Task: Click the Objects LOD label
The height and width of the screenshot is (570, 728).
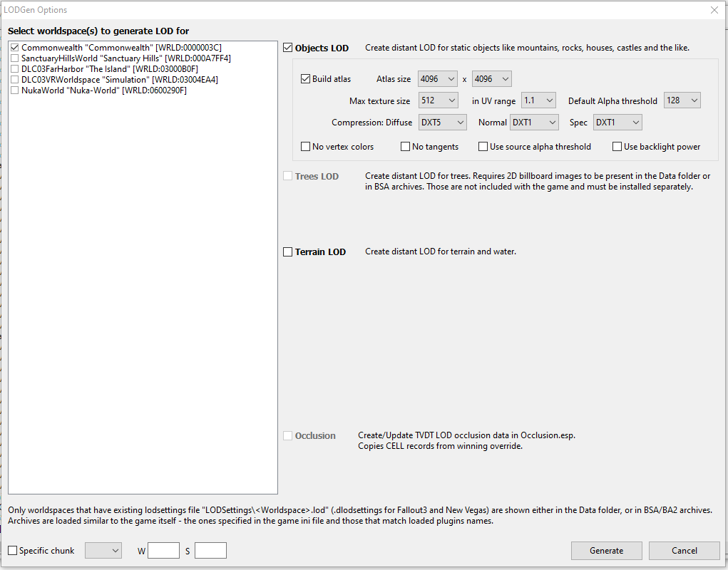Action: pos(322,48)
